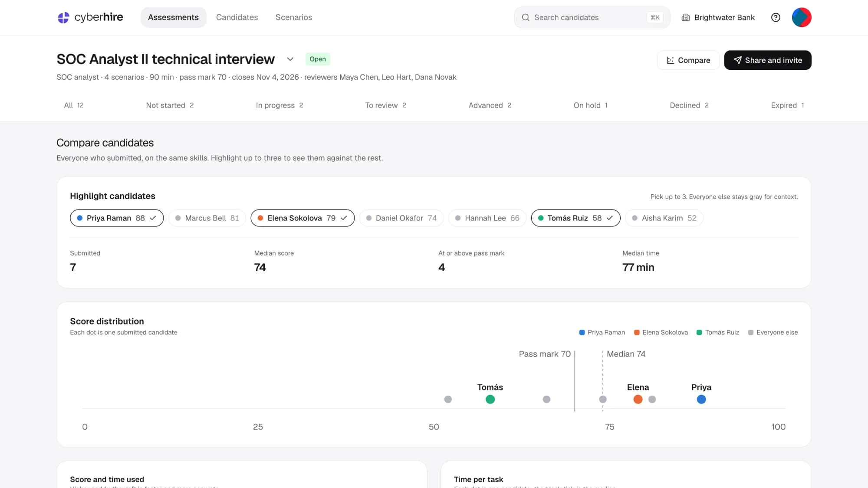
Task: Select the To review filter tab
Action: [385, 105]
